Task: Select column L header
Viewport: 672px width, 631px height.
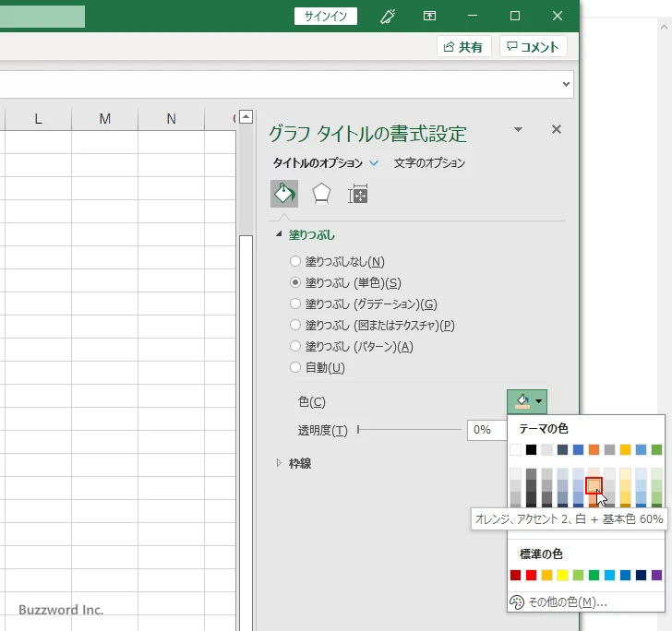Action: pos(38,119)
